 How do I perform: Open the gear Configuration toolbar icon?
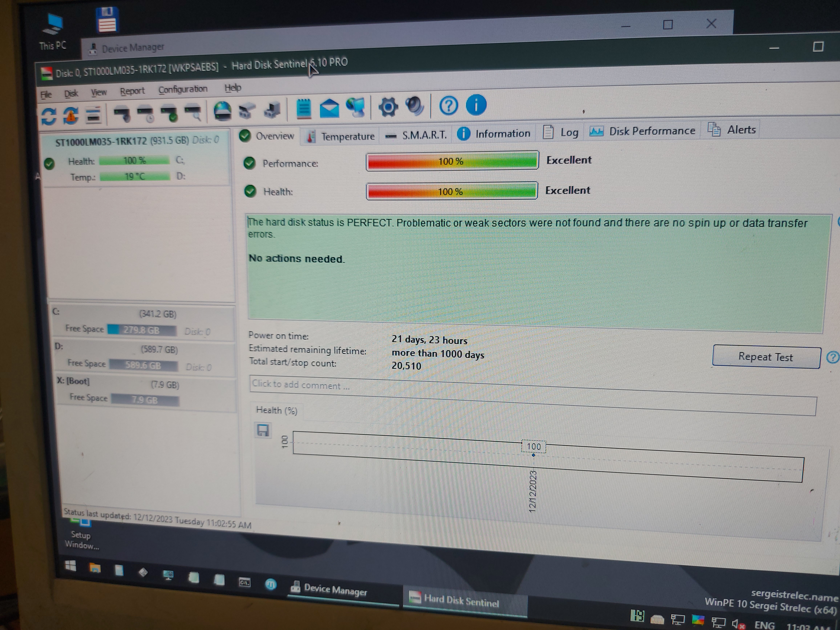coord(388,107)
